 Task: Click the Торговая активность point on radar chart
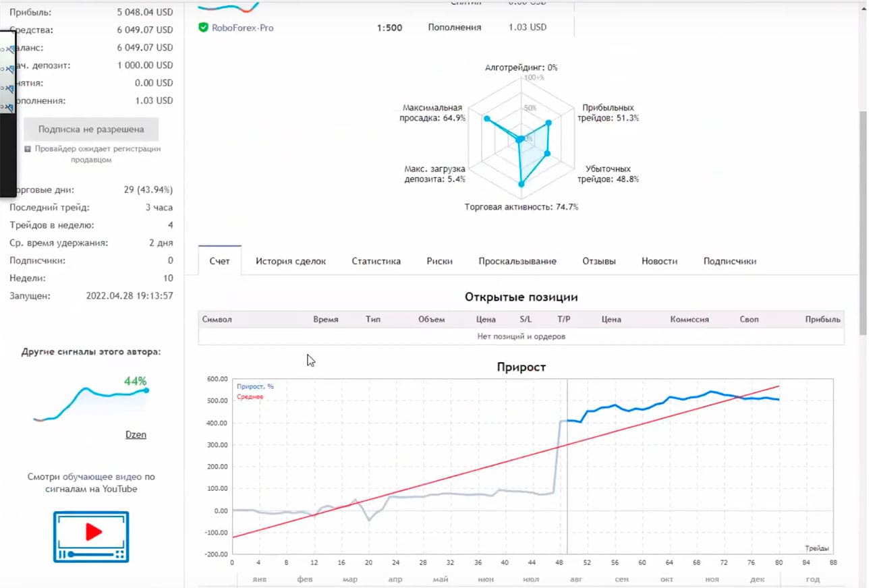pos(521,183)
